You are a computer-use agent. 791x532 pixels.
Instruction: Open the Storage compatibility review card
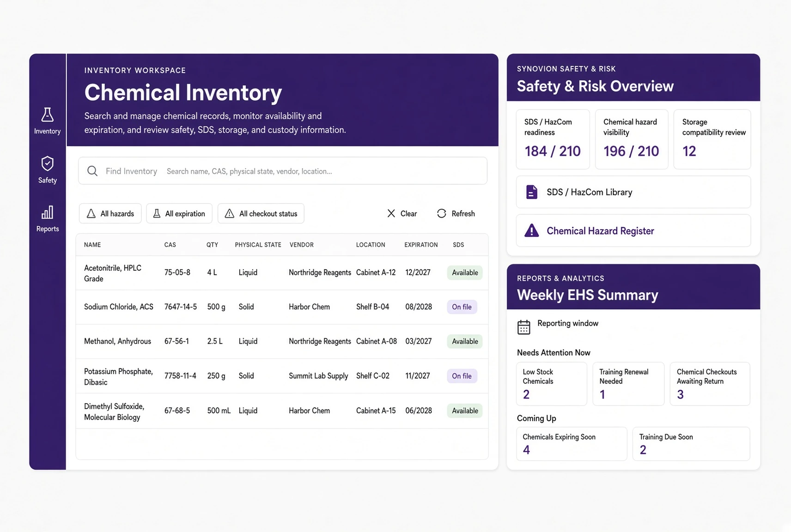click(712, 139)
